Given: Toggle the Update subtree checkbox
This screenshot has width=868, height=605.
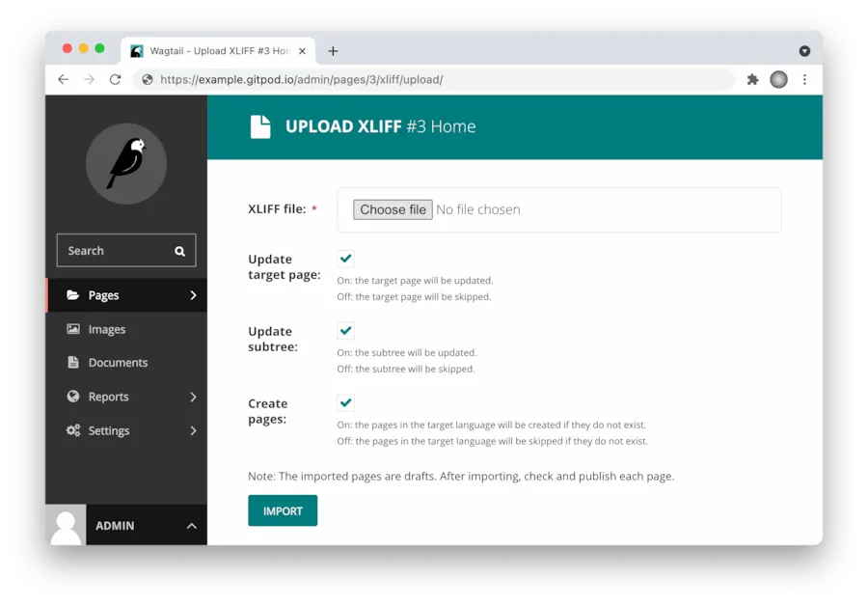Looking at the screenshot, I should click(x=345, y=331).
